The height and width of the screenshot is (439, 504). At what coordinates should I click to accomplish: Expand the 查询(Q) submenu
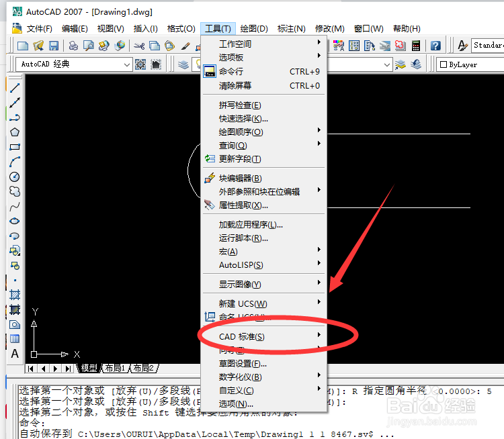coord(263,146)
